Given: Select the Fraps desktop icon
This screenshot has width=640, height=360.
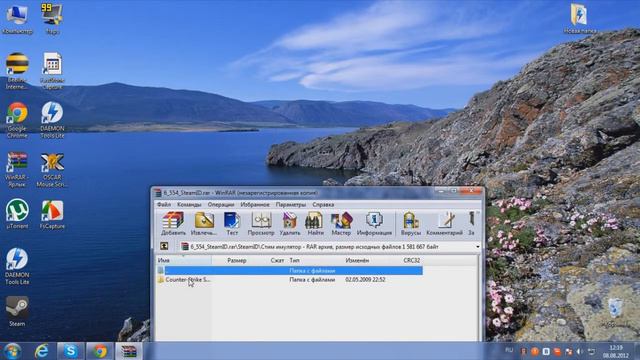Looking at the screenshot, I should point(52,18).
